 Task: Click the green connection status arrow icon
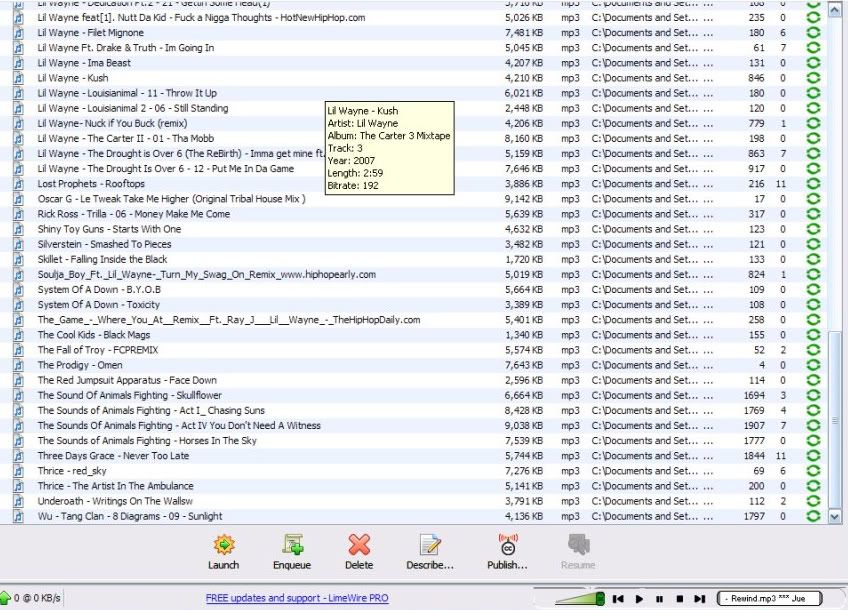(x=6, y=598)
